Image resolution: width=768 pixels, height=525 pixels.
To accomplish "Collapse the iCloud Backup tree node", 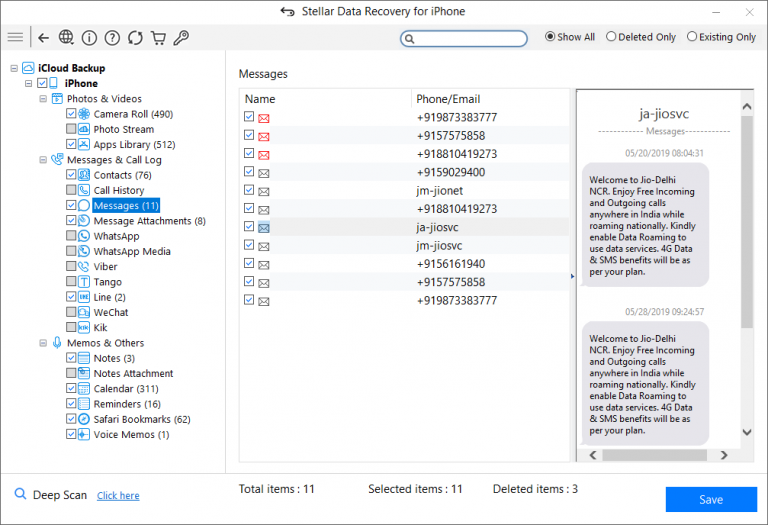I will [x=14, y=69].
